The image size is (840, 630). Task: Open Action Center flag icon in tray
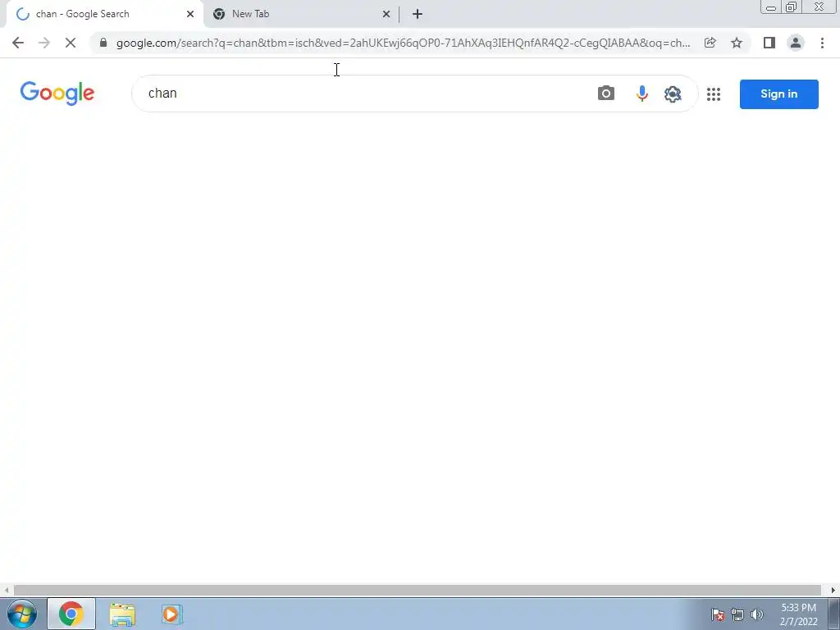[718, 614]
